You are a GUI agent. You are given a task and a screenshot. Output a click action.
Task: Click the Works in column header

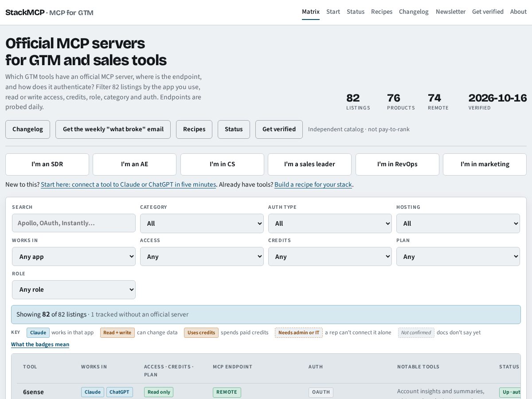[x=94, y=367]
